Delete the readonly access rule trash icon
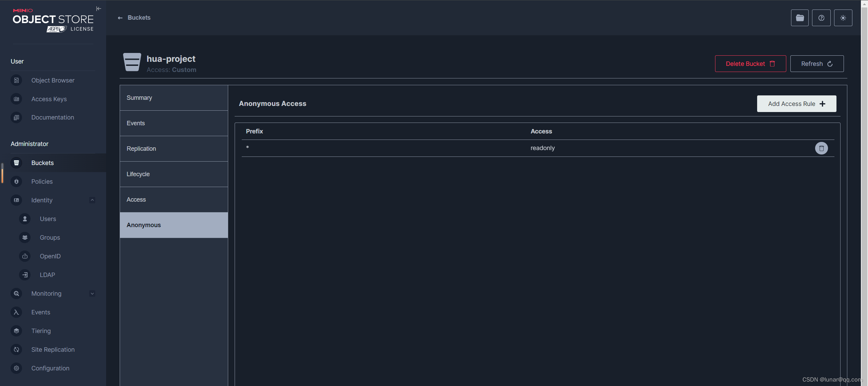This screenshot has height=386, width=868. 821,148
